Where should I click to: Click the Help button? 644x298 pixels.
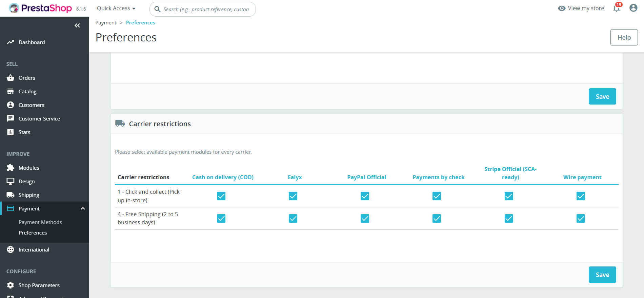point(624,37)
